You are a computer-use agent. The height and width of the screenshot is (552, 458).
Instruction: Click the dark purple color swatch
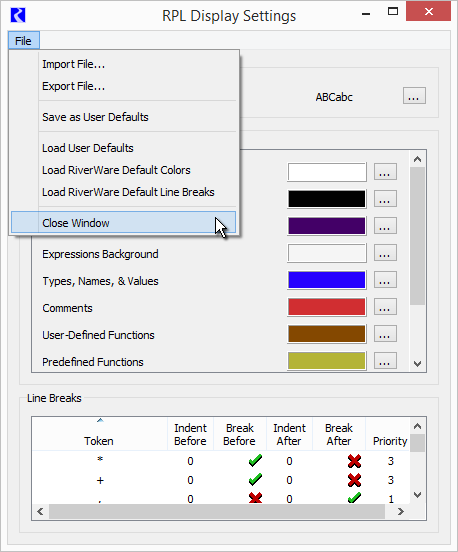[327, 226]
